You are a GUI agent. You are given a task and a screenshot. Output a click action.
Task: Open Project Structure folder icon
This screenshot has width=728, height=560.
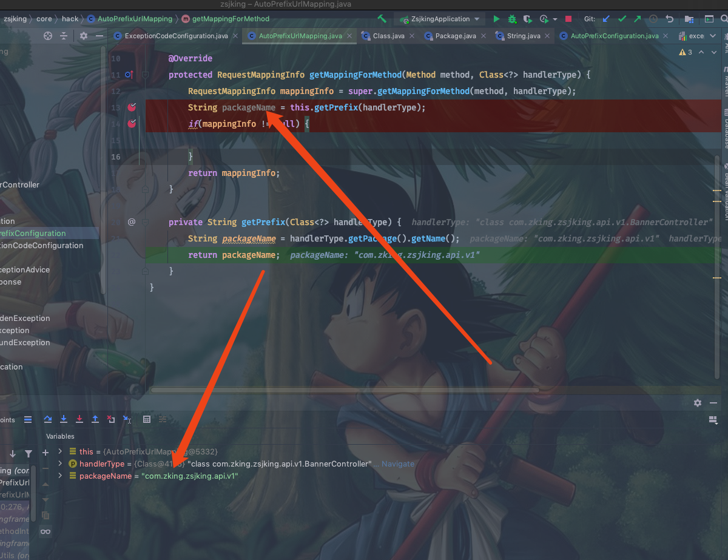click(689, 19)
